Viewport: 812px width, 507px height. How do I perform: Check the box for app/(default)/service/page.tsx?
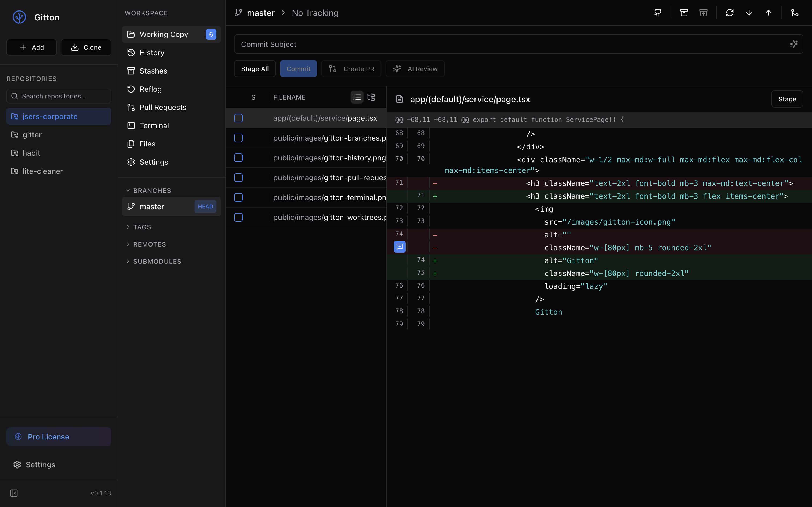[238, 118]
